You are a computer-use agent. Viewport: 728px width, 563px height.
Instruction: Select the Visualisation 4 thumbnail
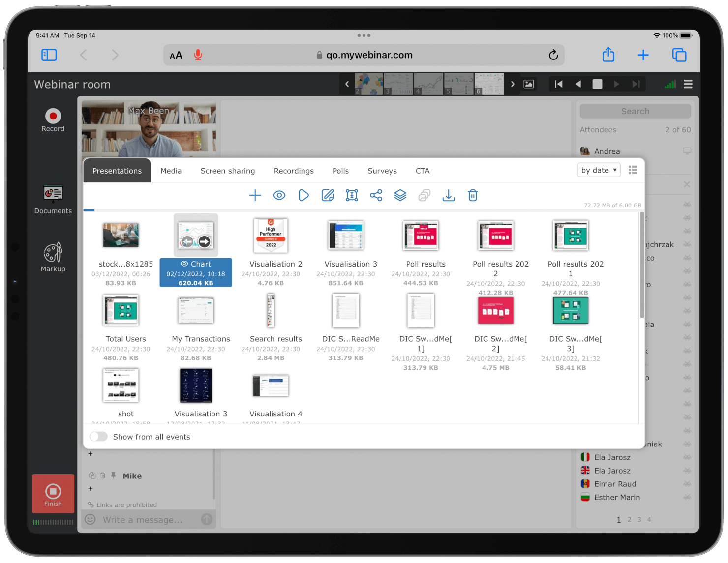click(271, 386)
